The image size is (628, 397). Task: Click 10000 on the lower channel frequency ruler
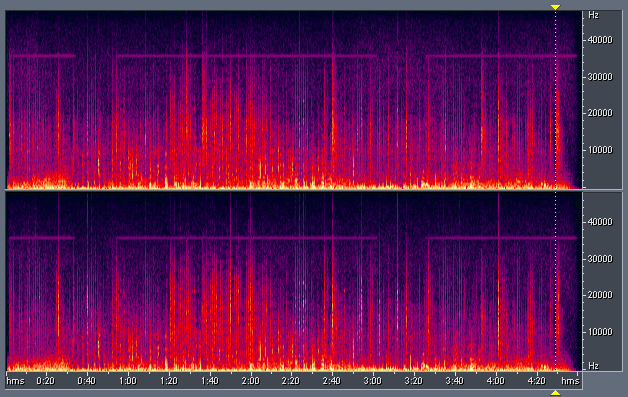click(x=600, y=332)
